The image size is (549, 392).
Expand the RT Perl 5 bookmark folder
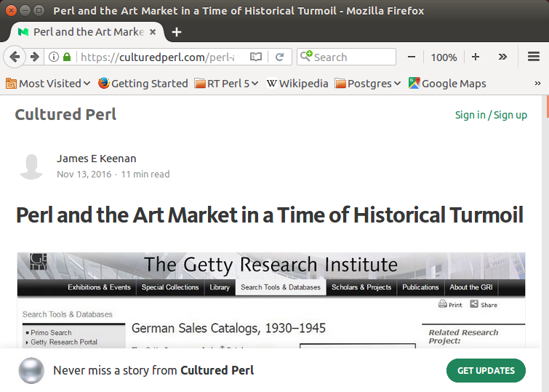(x=227, y=84)
